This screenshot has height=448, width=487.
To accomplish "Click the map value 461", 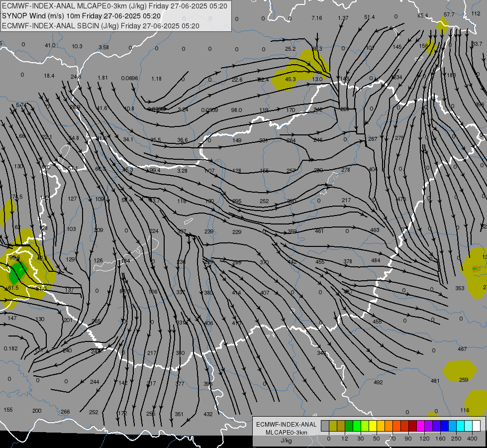I will tap(319, 231).
